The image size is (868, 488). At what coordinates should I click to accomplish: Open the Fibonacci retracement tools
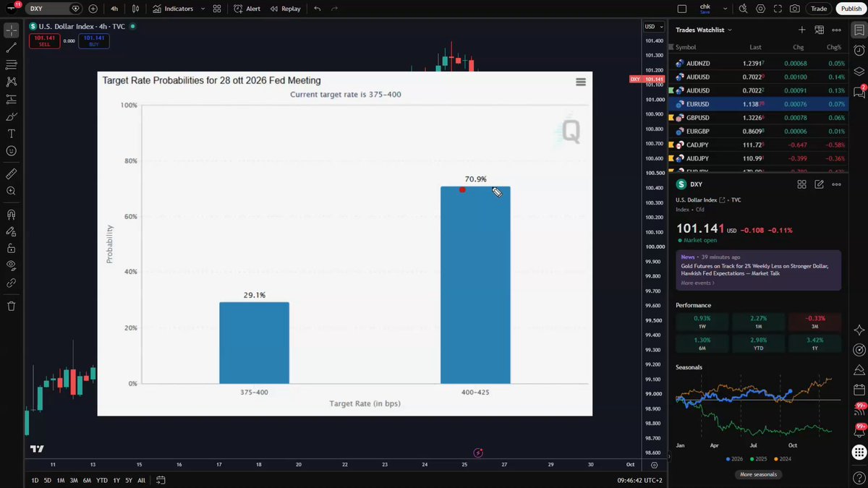(12, 65)
